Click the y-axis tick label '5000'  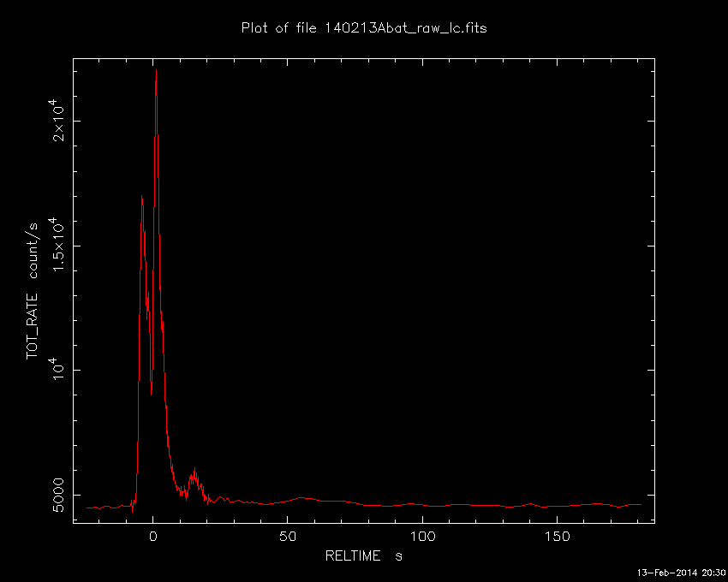pos(58,495)
